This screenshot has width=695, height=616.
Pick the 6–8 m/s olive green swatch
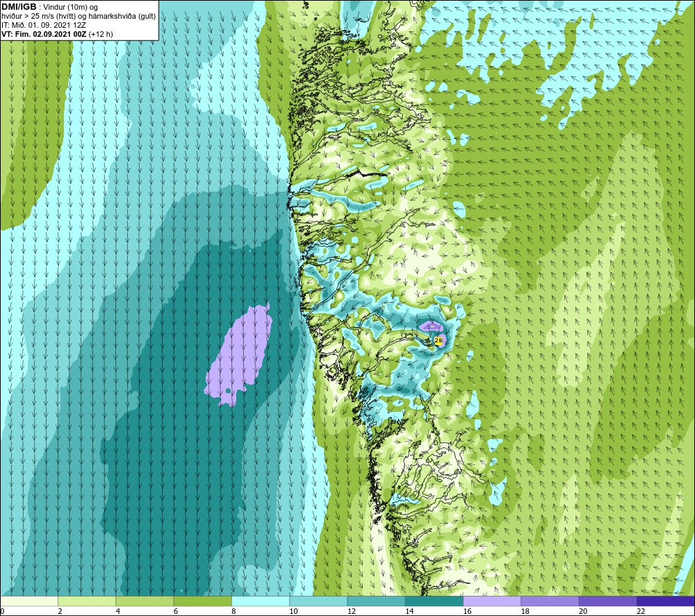click(x=202, y=601)
